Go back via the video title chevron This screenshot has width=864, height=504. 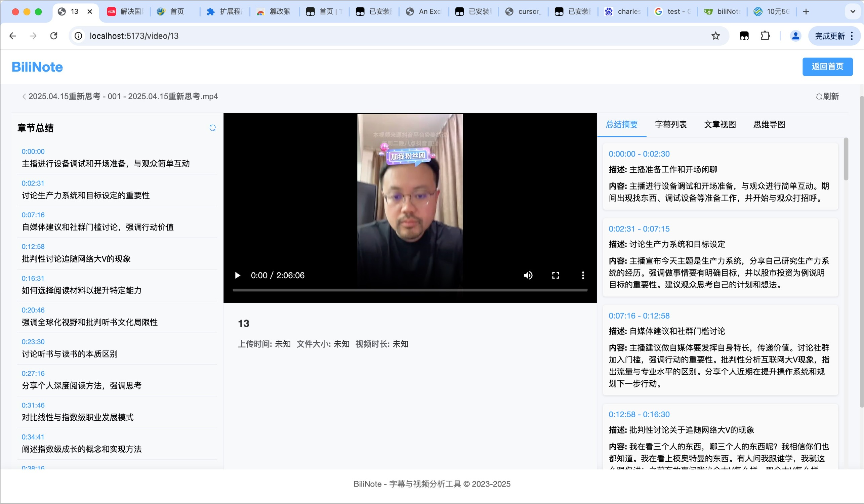click(x=24, y=96)
